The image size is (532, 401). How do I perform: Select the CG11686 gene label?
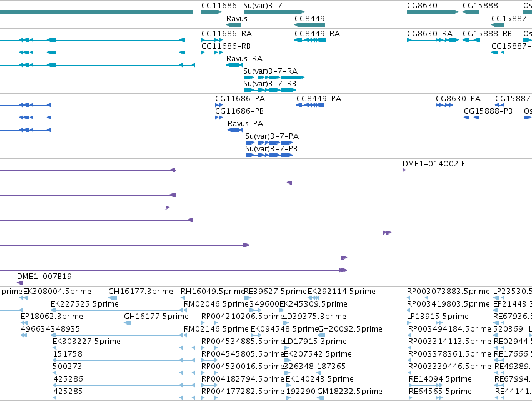219,6
